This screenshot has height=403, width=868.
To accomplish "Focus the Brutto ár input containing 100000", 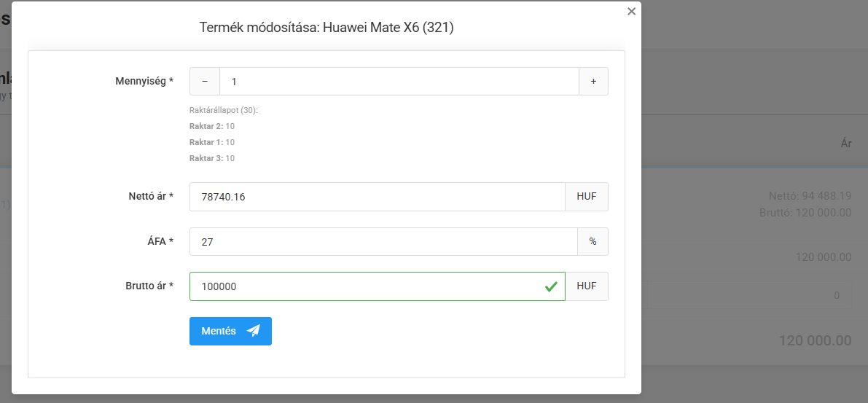I will [377, 286].
